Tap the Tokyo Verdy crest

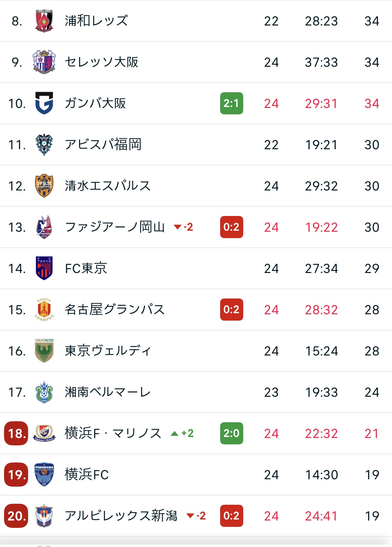[x=44, y=351]
